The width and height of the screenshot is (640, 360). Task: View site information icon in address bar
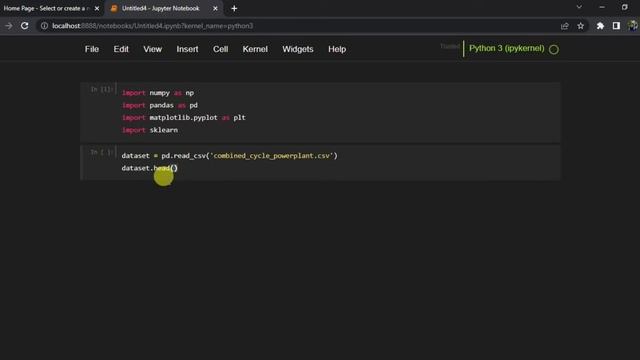(x=44, y=26)
